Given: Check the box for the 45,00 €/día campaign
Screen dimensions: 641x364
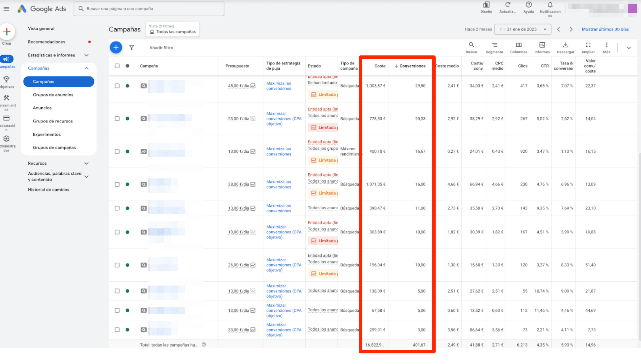Looking at the screenshot, I should [117, 86].
